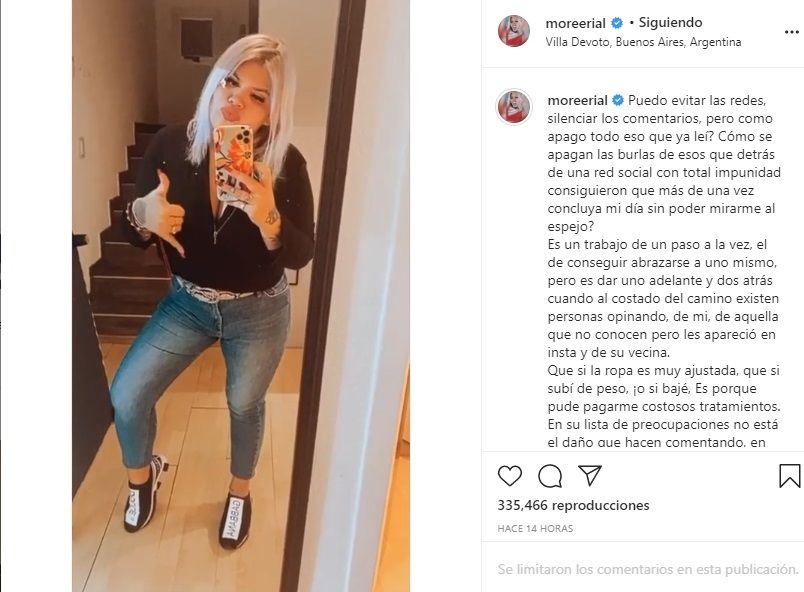Like the post with the heart icon
804x592 pixels.
click(x=510, y=476)
